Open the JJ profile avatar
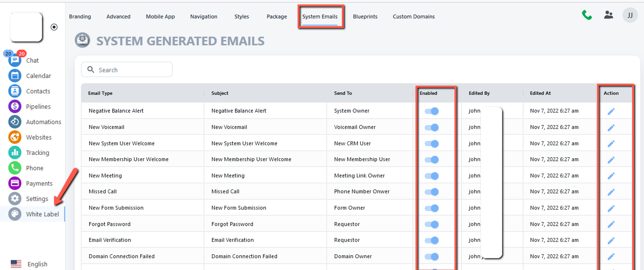This screenshot has height=270, width=644. (630, 15)
